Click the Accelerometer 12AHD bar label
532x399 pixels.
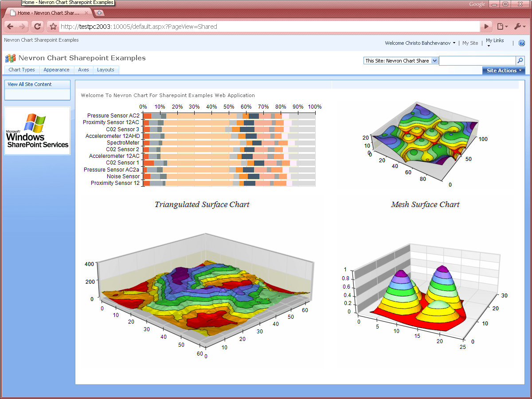tap(113, 136)
